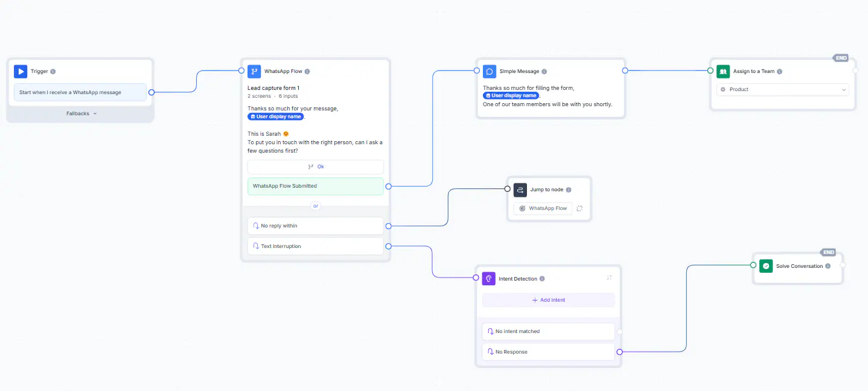Select the No Response row

[548, 352]
